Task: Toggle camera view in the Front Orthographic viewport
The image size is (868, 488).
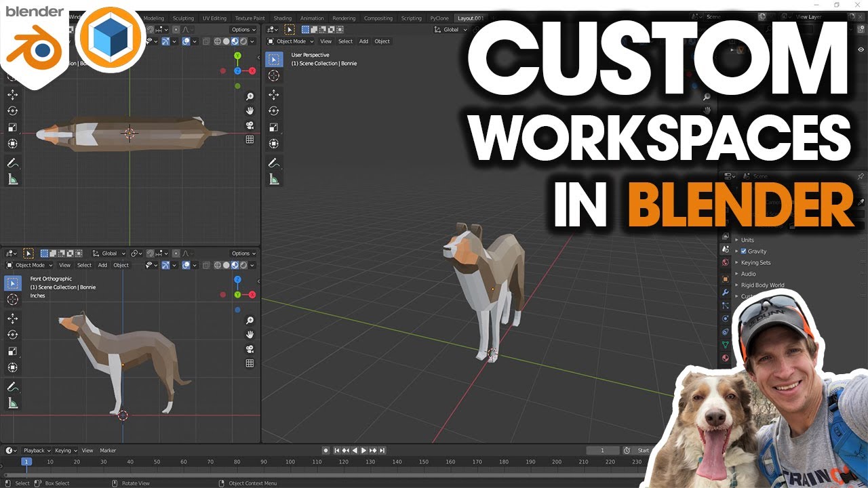Action: click(250, 349)
